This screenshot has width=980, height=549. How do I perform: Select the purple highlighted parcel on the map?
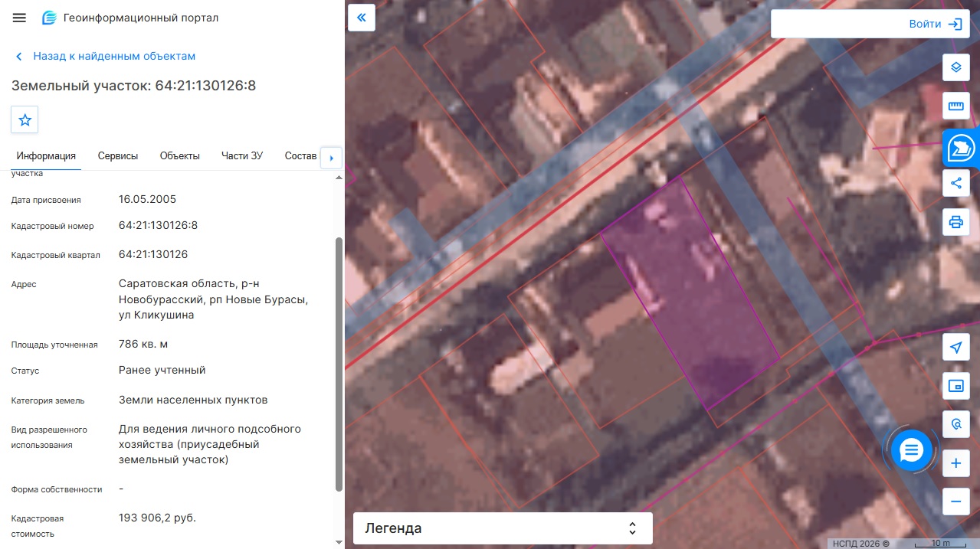[690, 292]
